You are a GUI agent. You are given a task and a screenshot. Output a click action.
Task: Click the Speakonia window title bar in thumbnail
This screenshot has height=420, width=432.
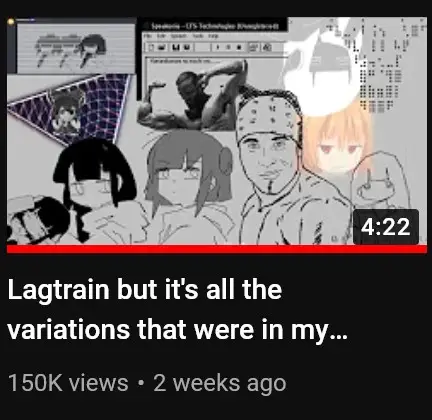click(213, 26)
